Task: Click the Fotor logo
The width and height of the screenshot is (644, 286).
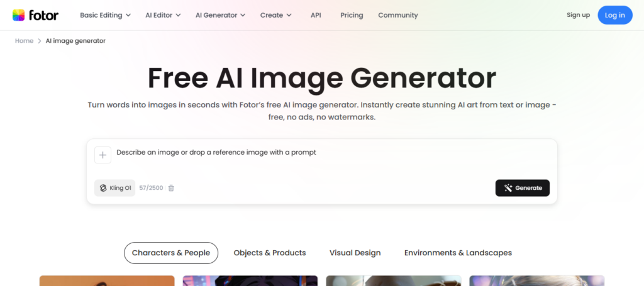Action: 35,15
